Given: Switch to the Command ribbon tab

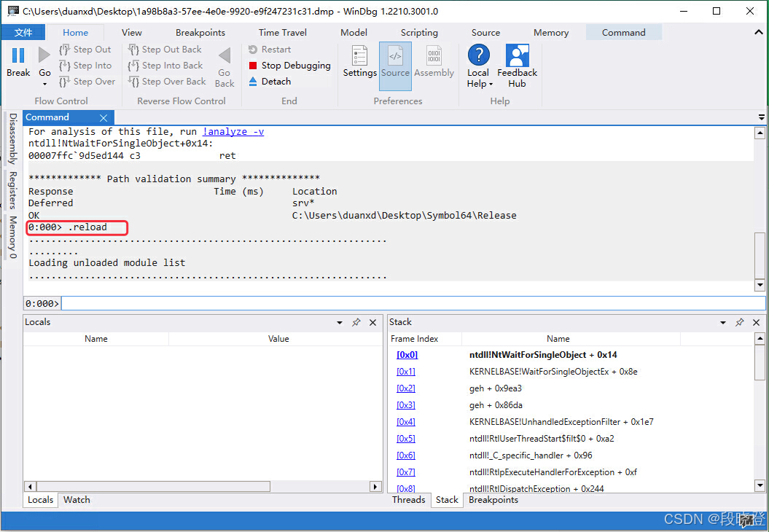Looking at the screenshot, I should coord(623,32).
